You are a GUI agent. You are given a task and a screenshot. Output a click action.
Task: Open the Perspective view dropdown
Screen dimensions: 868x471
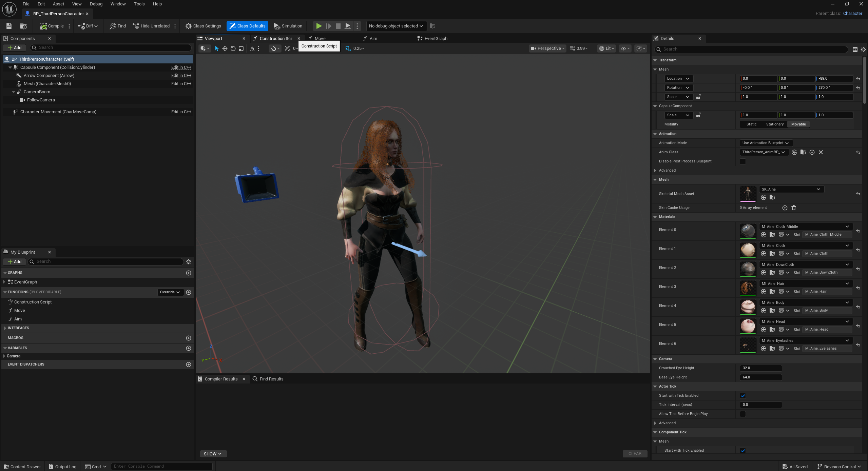coord(547,48)
